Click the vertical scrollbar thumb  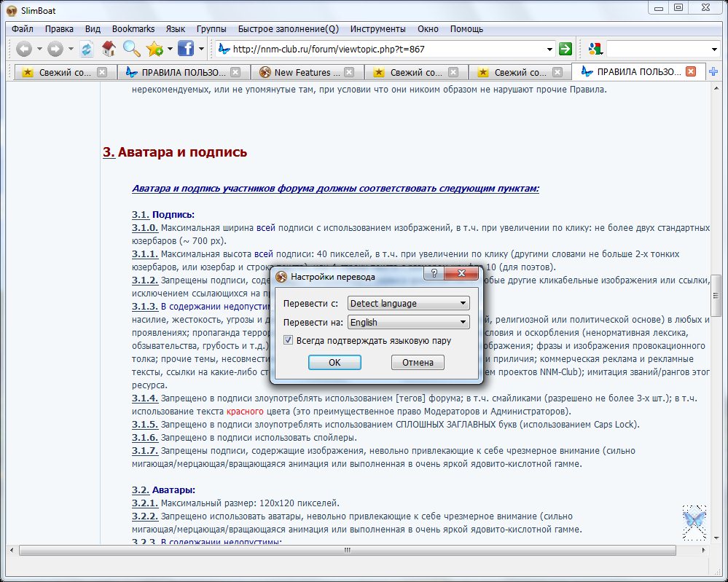pos(716,295)
